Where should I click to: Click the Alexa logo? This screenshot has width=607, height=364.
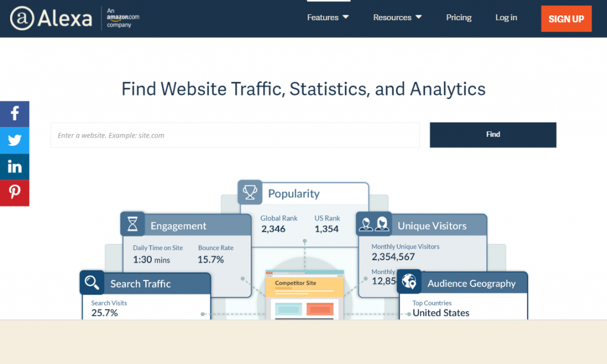(x=51, y=18)
